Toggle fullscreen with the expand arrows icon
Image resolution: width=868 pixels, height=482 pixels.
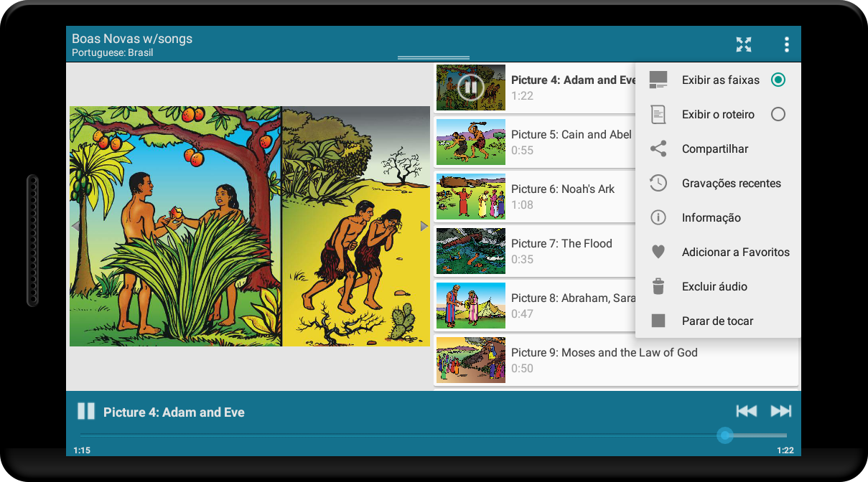(744, 44)
